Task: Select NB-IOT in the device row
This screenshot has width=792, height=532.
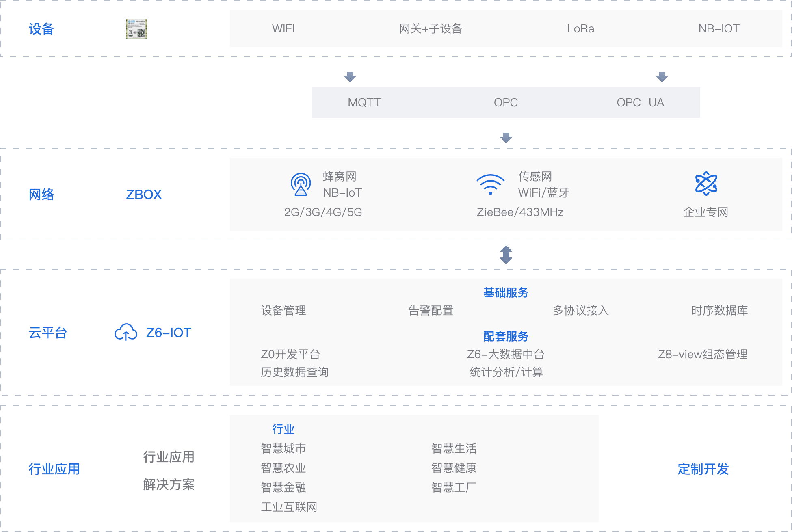Action: pos(719,29)
